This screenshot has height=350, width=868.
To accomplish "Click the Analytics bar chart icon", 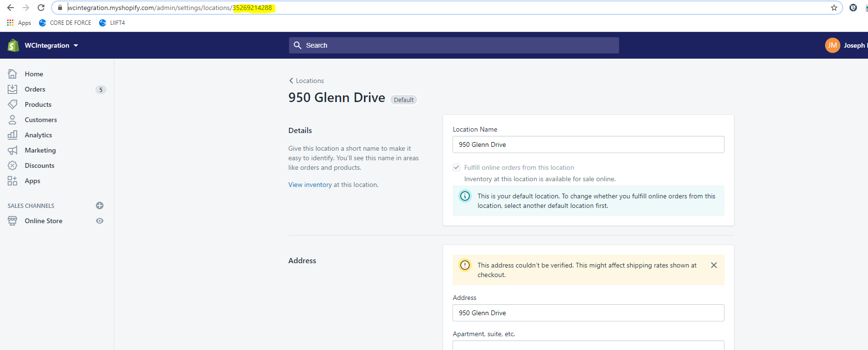I will 12,135.
